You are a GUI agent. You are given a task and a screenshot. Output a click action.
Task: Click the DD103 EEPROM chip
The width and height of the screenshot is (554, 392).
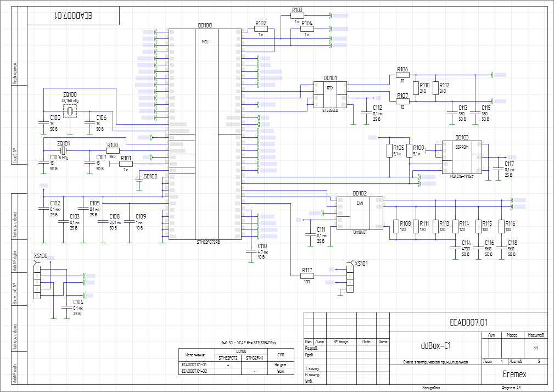462,157
